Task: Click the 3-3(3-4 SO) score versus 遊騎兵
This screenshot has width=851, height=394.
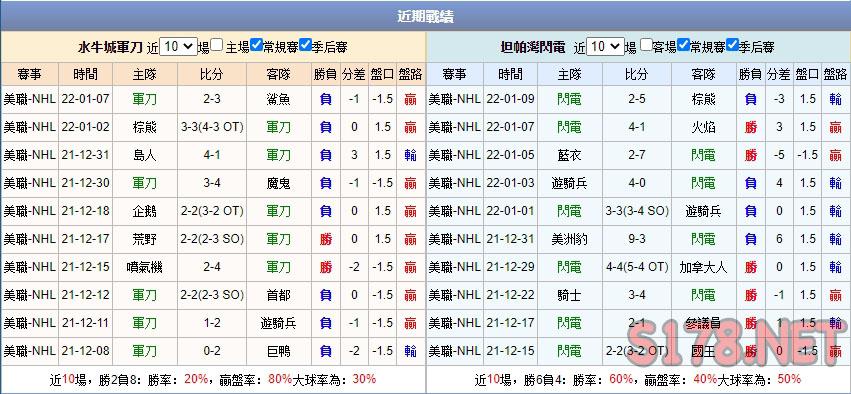Action: [x=637, y=211]
